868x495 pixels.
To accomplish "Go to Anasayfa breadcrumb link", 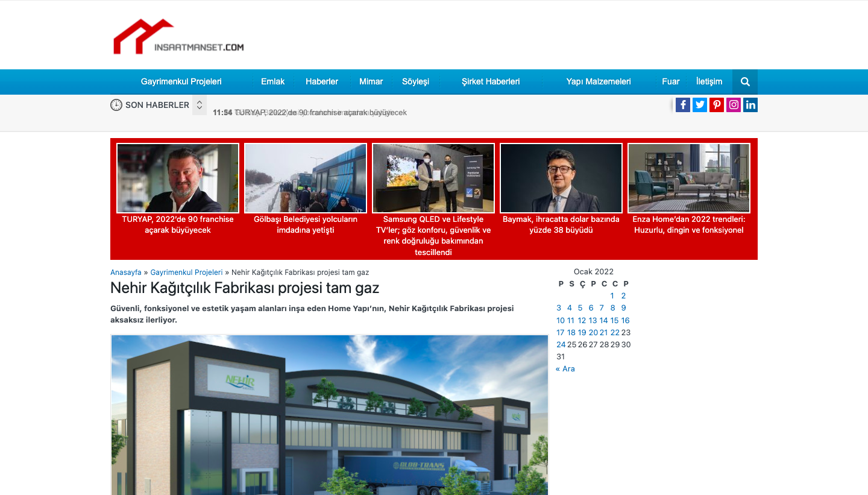I will coord(126,273).
